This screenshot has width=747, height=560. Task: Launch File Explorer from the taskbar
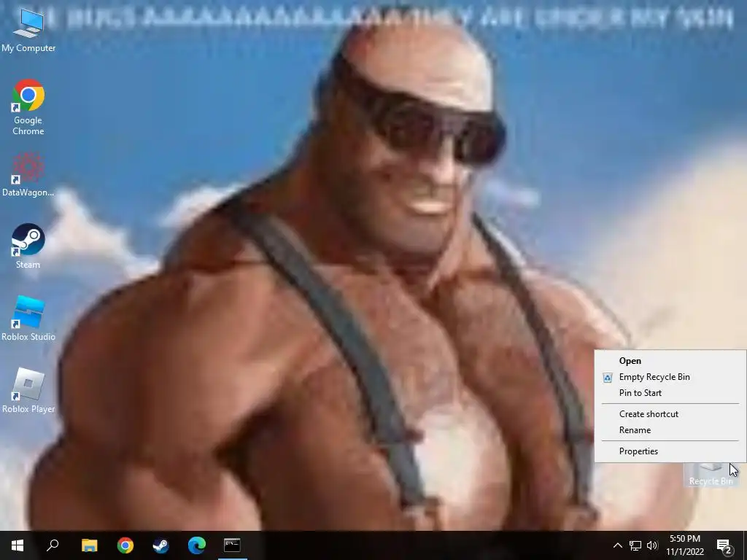(89, 545)
